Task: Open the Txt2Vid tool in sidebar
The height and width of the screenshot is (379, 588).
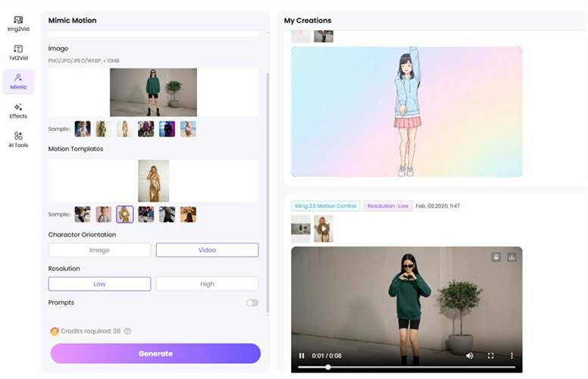Action: pos(18,52)
